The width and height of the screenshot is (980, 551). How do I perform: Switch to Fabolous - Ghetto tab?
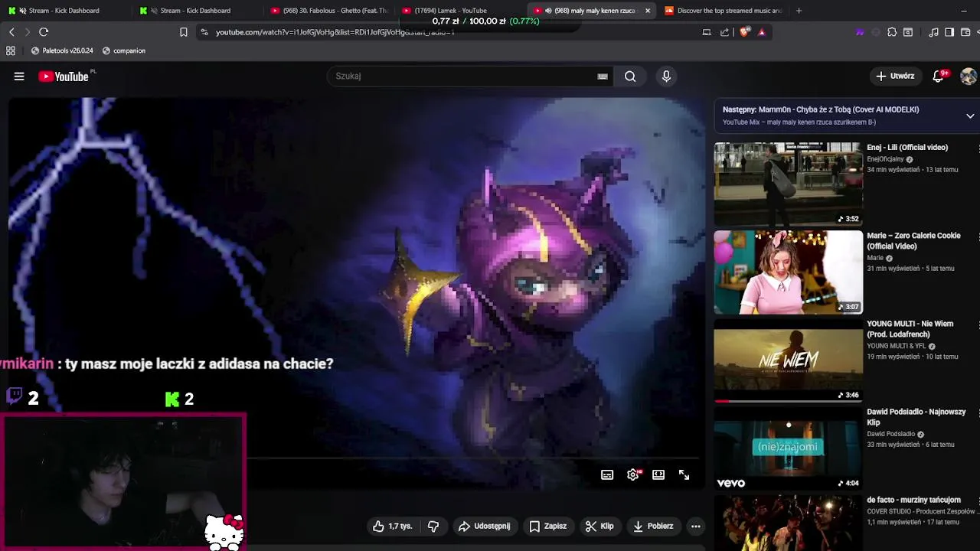329,11
